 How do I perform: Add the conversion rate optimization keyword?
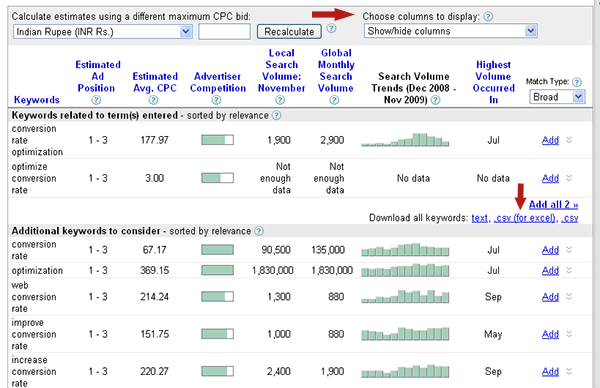(x=550, y=140)
